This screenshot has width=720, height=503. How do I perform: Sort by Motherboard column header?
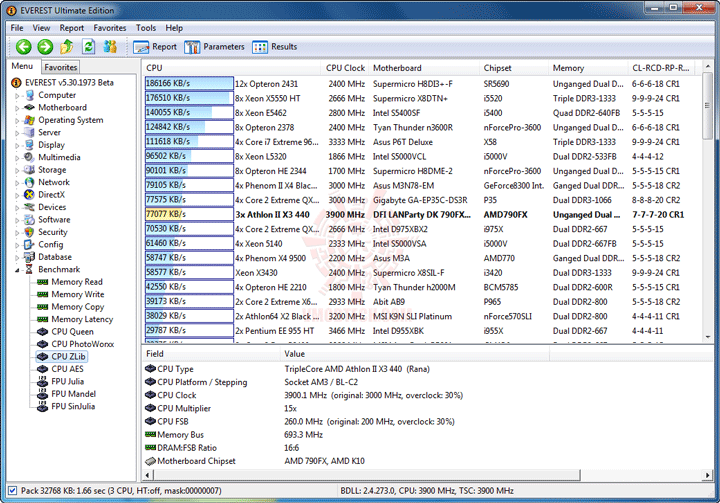[423, 68]
